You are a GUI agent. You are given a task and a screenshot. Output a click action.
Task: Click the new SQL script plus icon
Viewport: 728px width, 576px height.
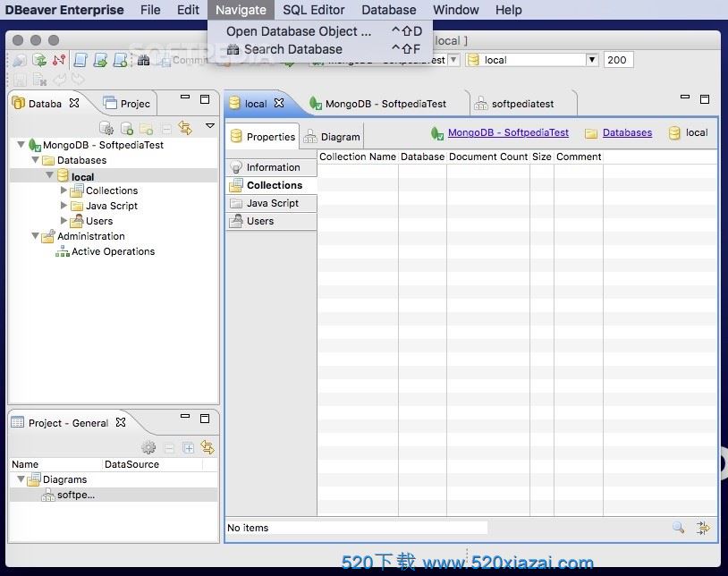pos(120,60)
